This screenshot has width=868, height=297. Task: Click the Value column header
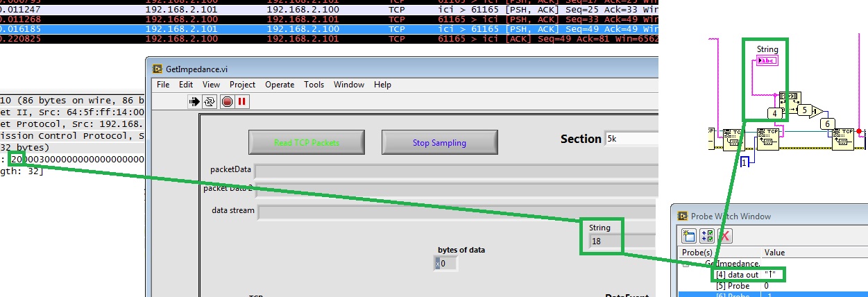814,253
